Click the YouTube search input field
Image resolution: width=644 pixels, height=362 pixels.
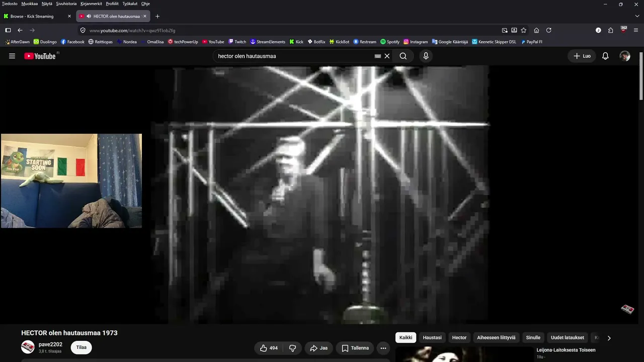pyautogui.click(x=294, y=56)
